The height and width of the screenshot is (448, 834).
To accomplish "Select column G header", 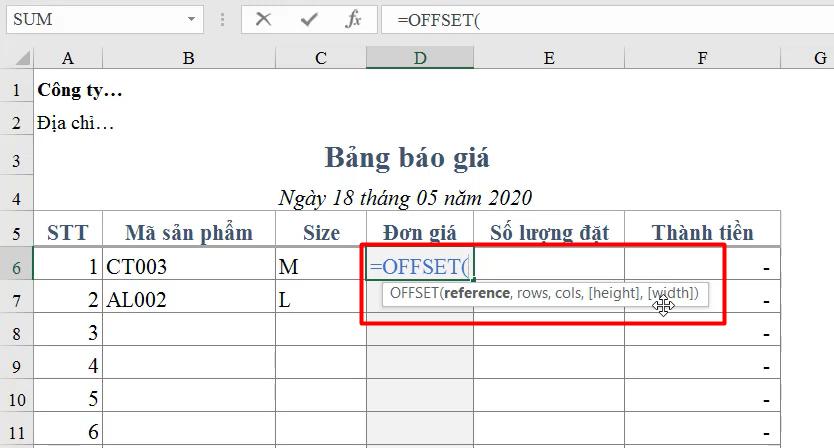I will (x=807, y=58).
